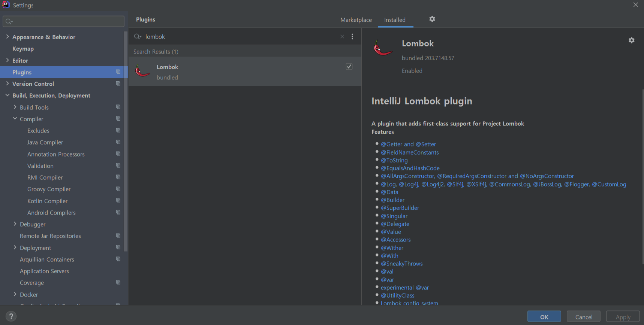Image resolution: width=644 pixels, height=325 pixels.
Task: Click project-level icon next to Annotation Processors
Action: [x=118, y=154]
